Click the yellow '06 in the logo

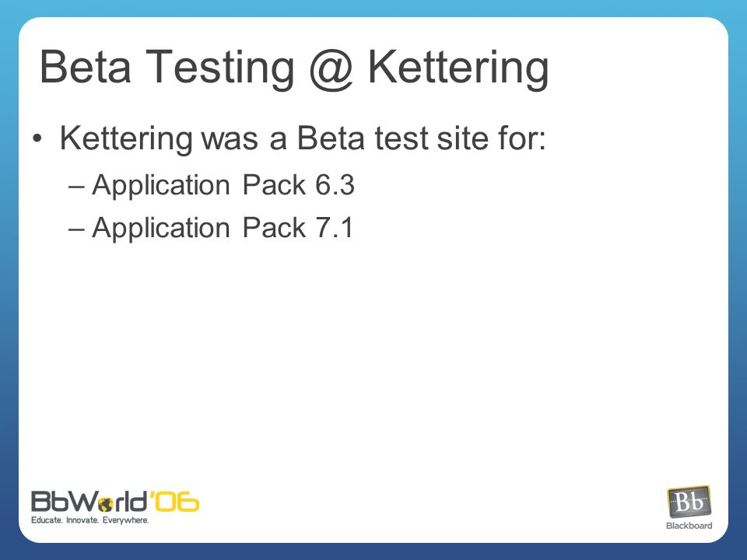(174, 502)
